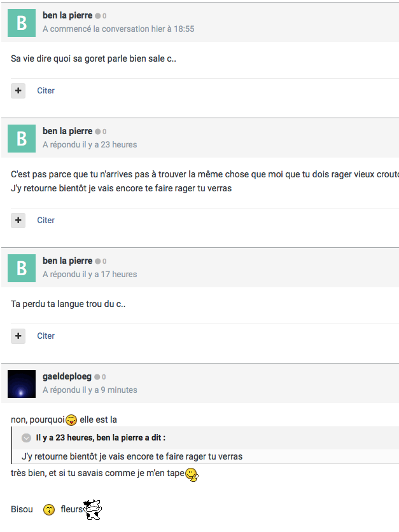Click the 'A commencé la conversation hier à 18:55' timestamp
The image size is (399, 532).
118,29
